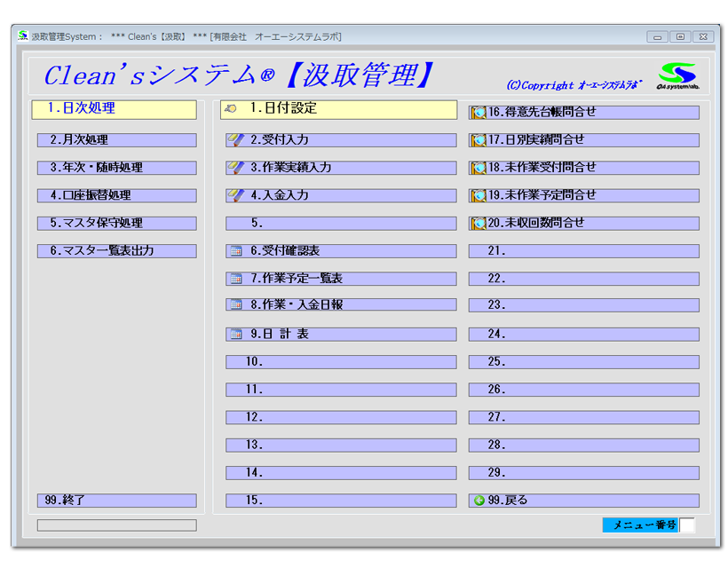Screen dimensions: 728x568
Task: Click the empty menu slot 23.
Action: [584, 305]
